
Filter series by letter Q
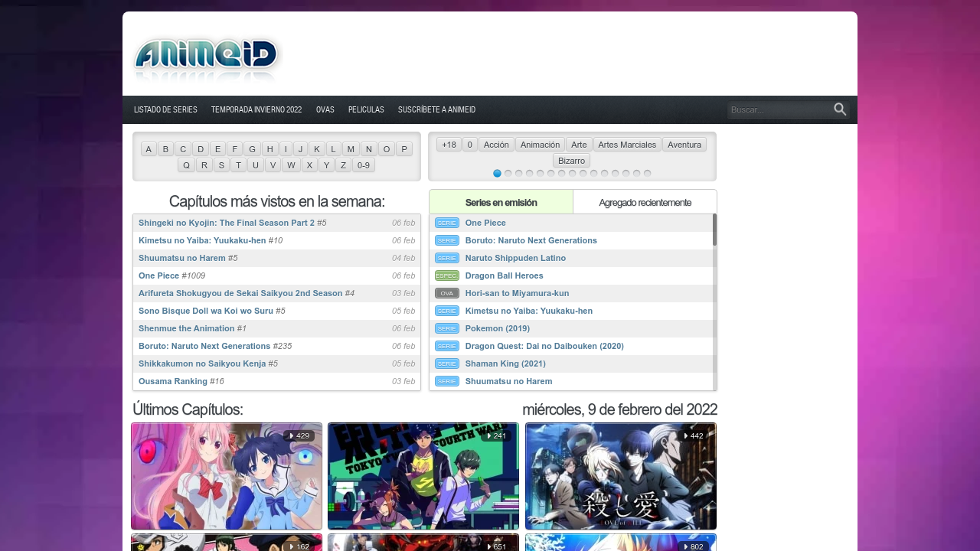[186, 165]
